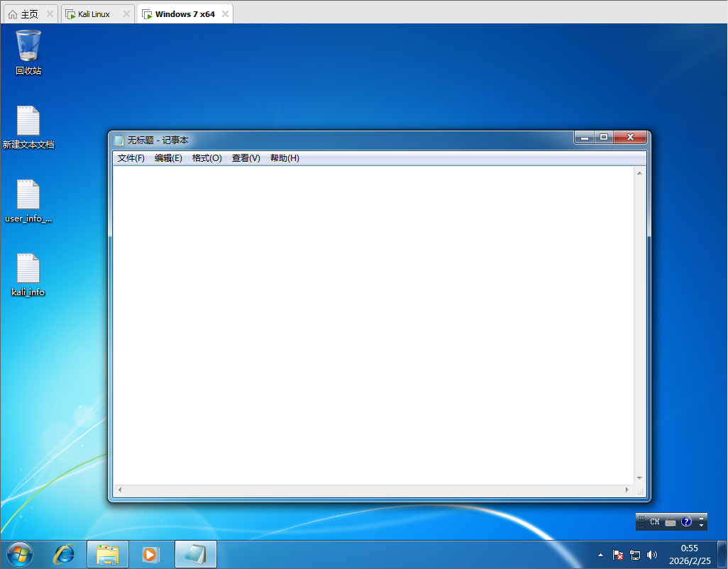Click the Notepad vertical scrollbar down arrow

point(639,478)
